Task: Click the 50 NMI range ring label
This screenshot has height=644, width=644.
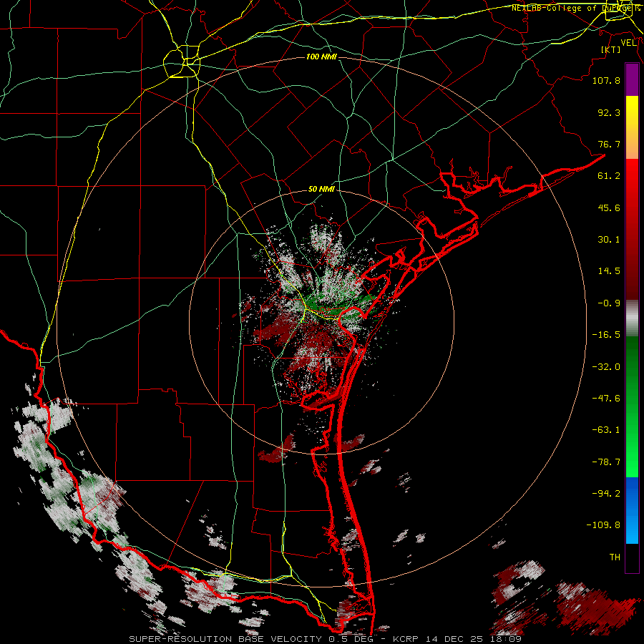Action: pos(321,190)
